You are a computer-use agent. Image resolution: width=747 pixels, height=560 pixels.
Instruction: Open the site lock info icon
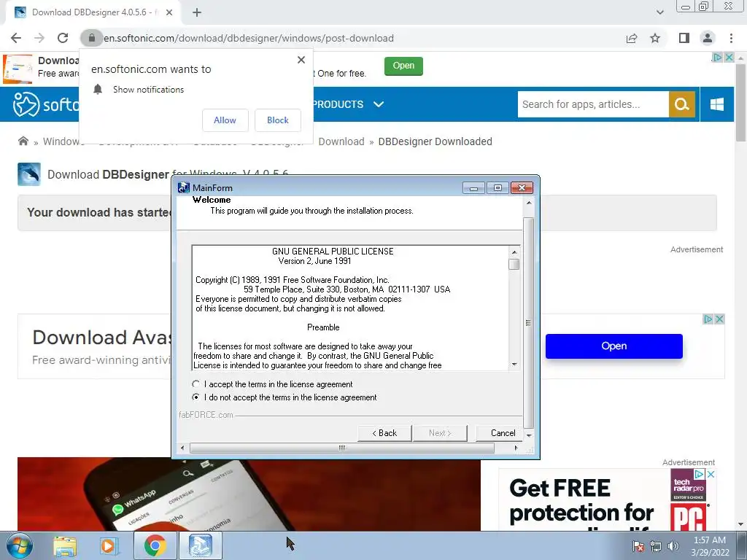(91, 38)
